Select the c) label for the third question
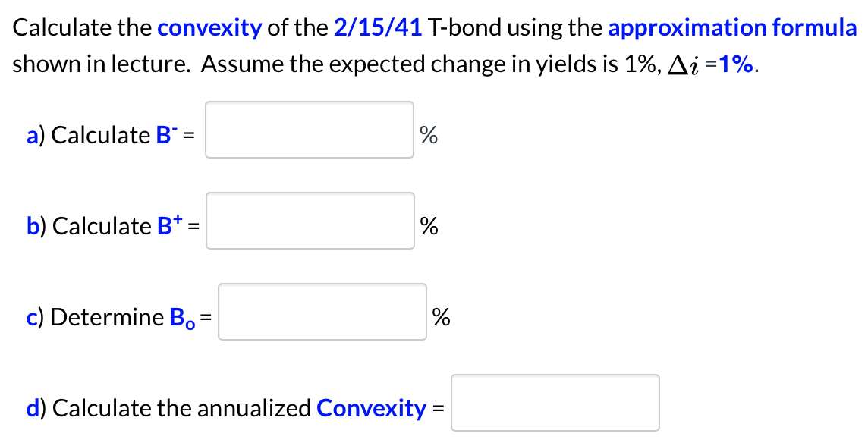Viewport: 868px width, 446px height. (x=34, y=317)
